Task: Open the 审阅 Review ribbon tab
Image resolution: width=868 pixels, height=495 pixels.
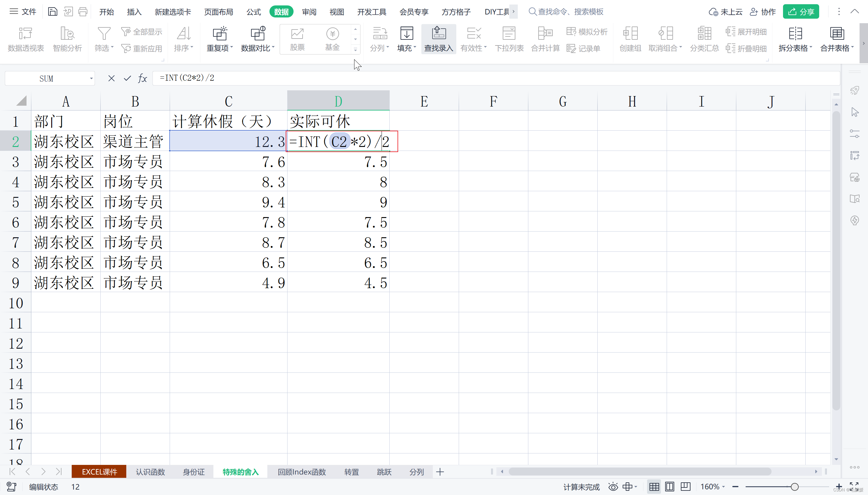Action: click(309, 12)
